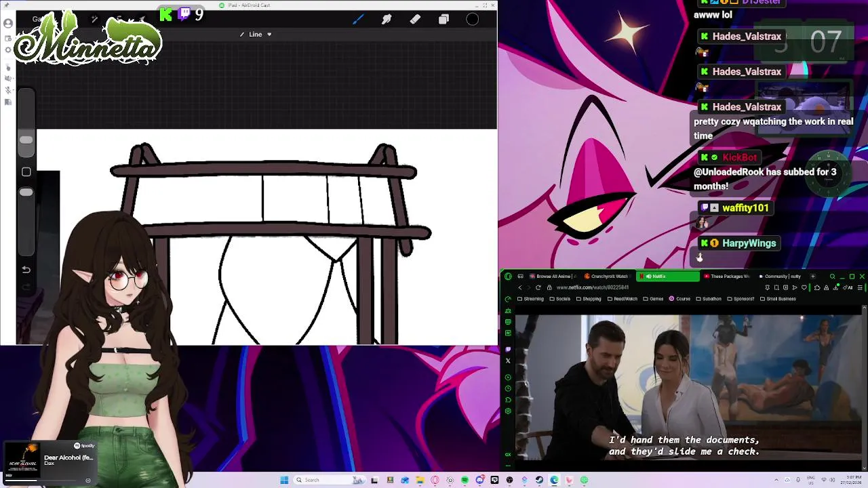Bookmark page with heart icon
This screenshot has width=868, height=488.
tap(804, 287)
